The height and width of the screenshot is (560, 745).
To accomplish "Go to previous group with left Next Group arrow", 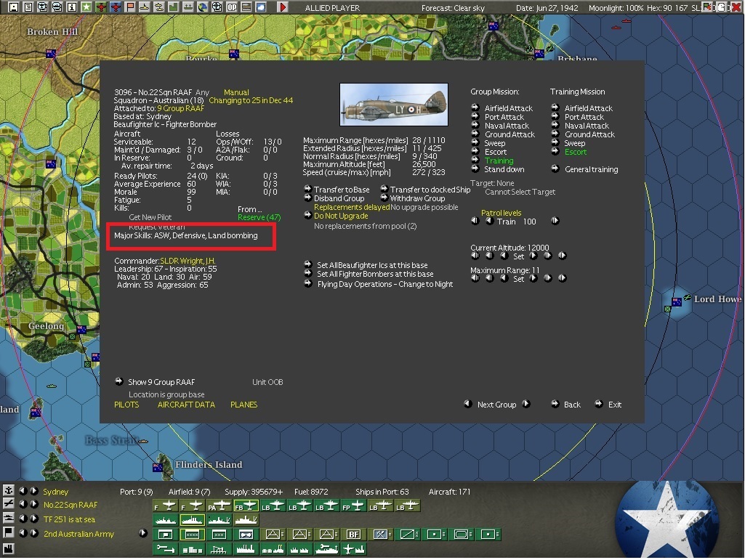I will pyautogui.click(x=468, y=404).
